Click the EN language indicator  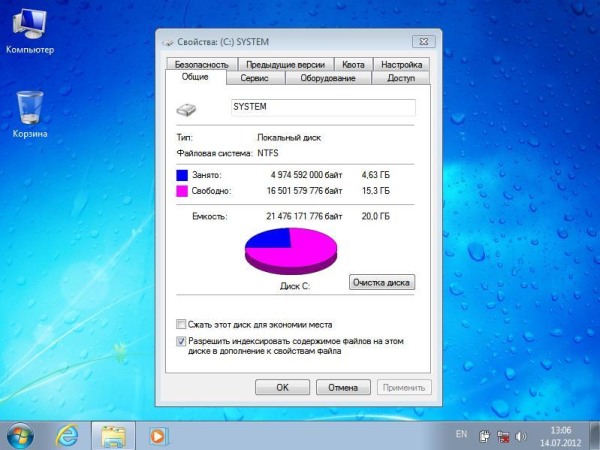click(461, 435)
